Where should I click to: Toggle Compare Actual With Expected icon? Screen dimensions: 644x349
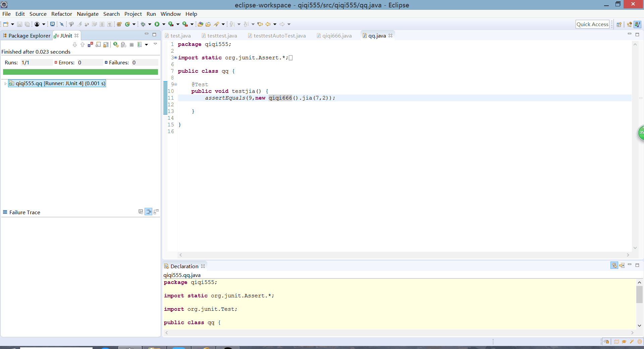(x=156, y=212)
